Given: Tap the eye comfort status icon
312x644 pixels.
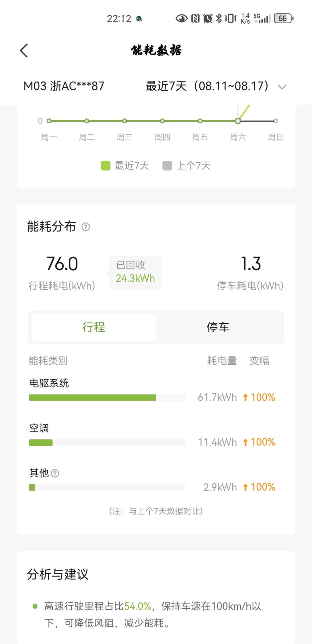Looking at the screenshot, I should click(182, 18).
